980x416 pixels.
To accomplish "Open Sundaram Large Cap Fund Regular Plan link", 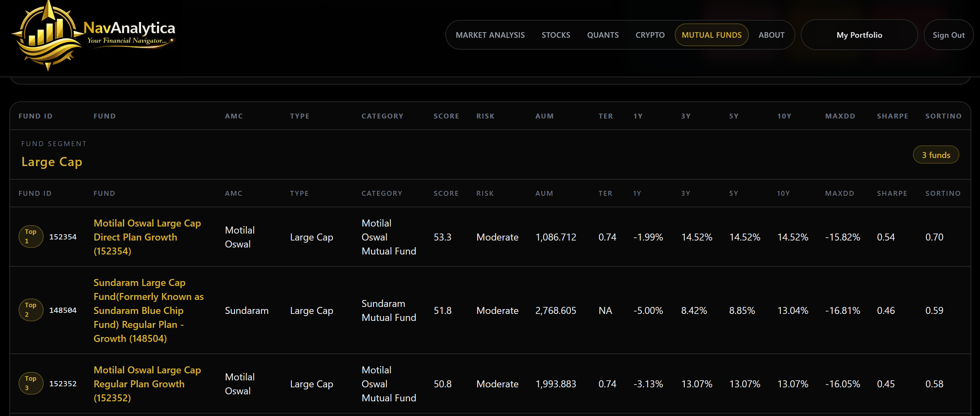I will (149, 310).
